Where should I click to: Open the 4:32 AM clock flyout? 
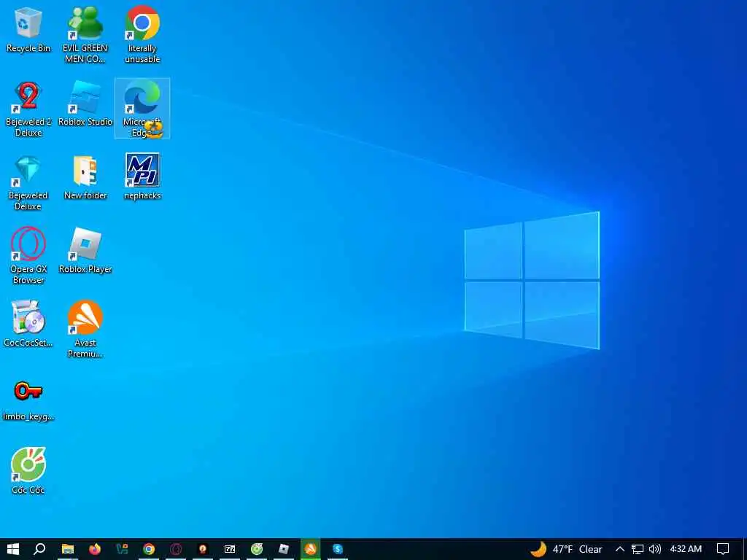point(686,549)
